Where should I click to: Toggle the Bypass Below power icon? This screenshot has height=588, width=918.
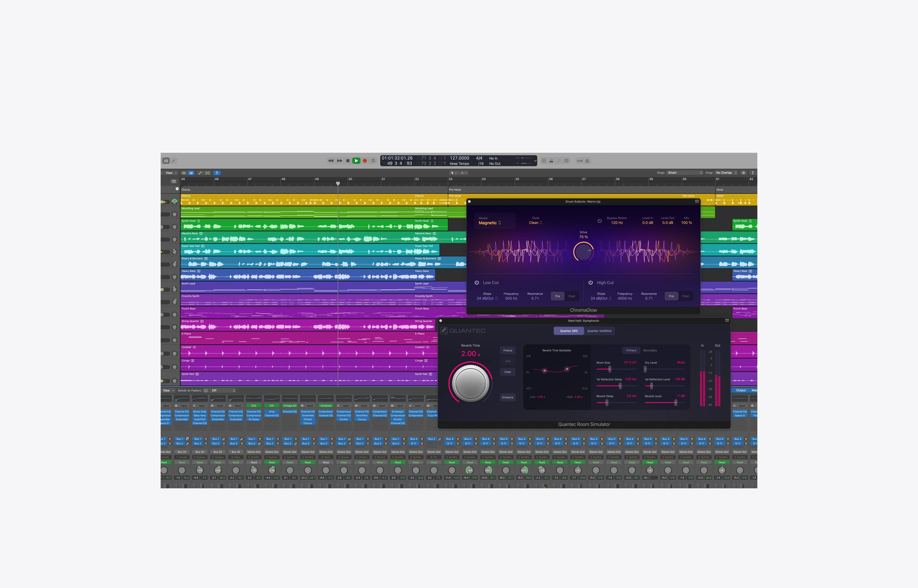tap(600, 221)
